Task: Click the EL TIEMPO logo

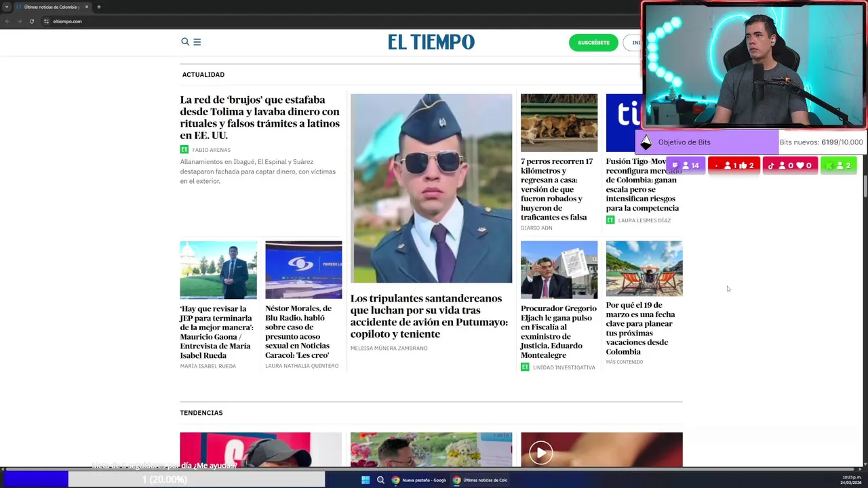Action: [x=431, y=42]
